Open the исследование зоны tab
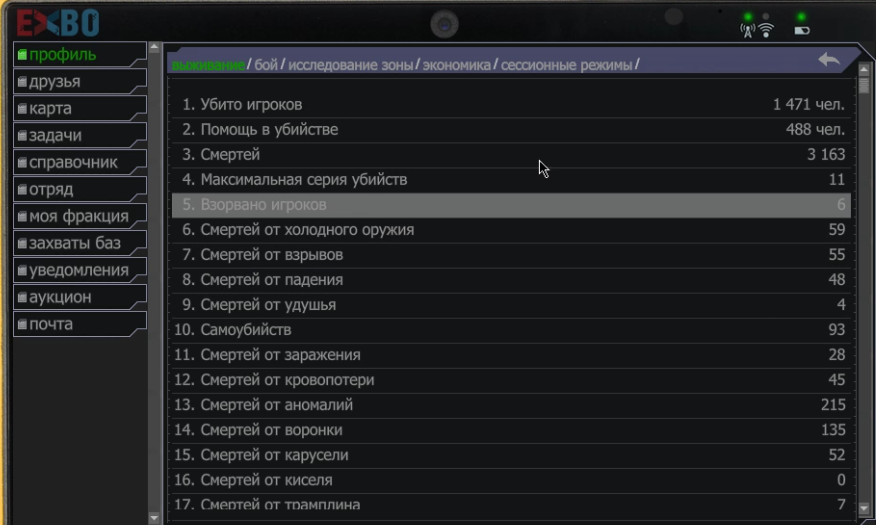 [350, 65]
